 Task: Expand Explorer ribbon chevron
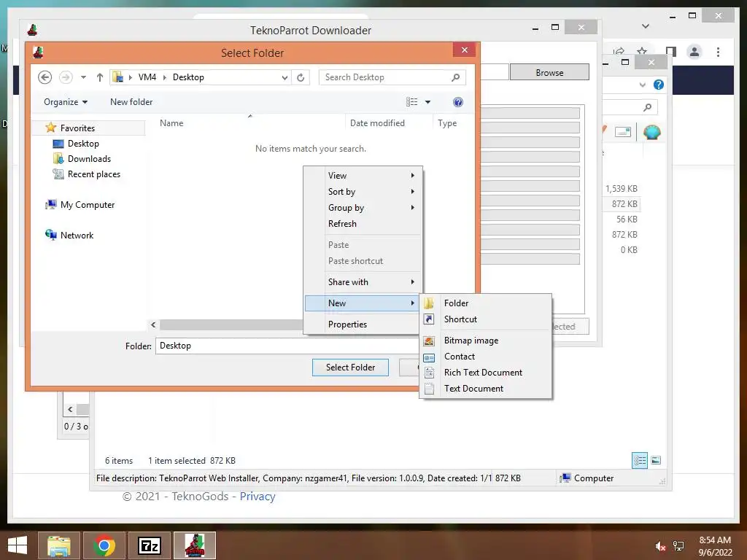(x=643, y=85)
